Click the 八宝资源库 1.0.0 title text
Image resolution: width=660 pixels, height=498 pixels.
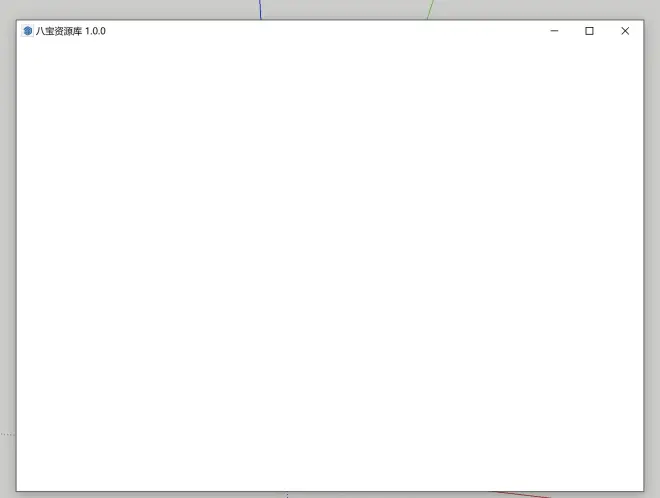(x=71, y=31)
